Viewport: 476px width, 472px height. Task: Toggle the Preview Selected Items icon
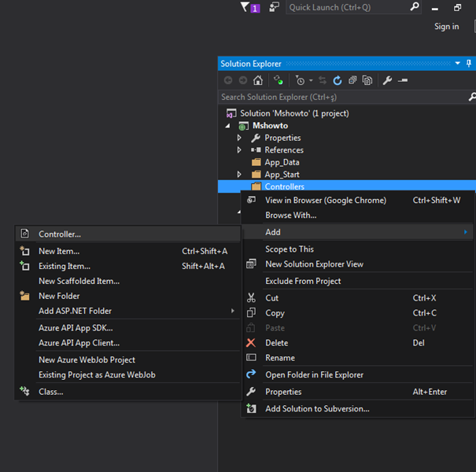[403, 80]
